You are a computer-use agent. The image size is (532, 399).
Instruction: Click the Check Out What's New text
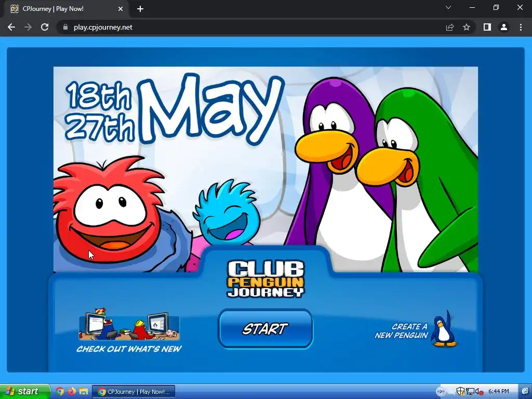[x=129, y=349]
